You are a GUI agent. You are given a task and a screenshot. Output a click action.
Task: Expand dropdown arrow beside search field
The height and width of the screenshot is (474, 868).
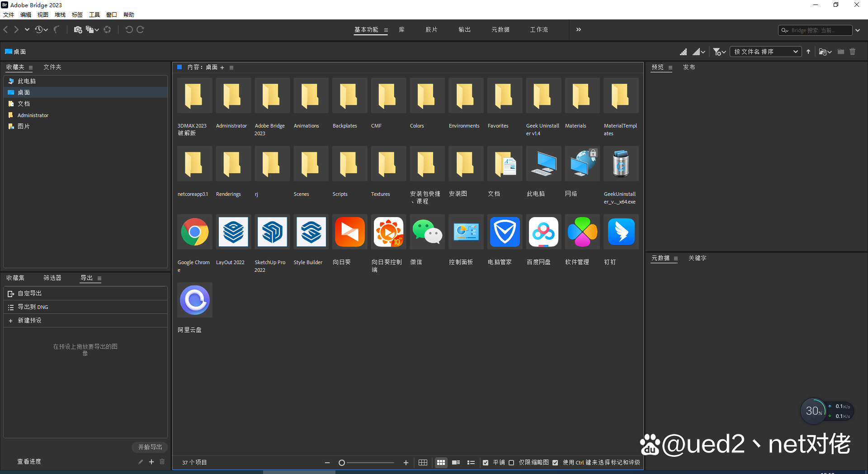pos(858,30)
